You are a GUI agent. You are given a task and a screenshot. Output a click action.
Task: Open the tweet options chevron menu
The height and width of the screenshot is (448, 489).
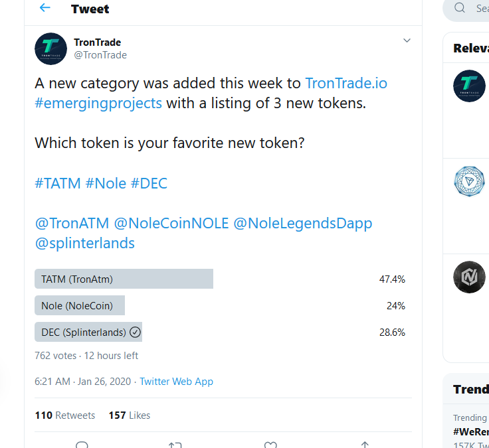tap(407, 41)
